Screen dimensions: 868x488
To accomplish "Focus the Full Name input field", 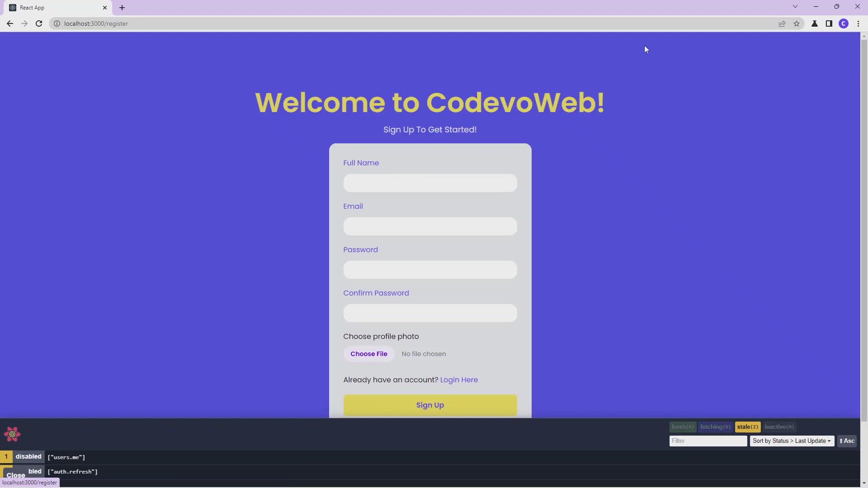I will pos(430,183).
